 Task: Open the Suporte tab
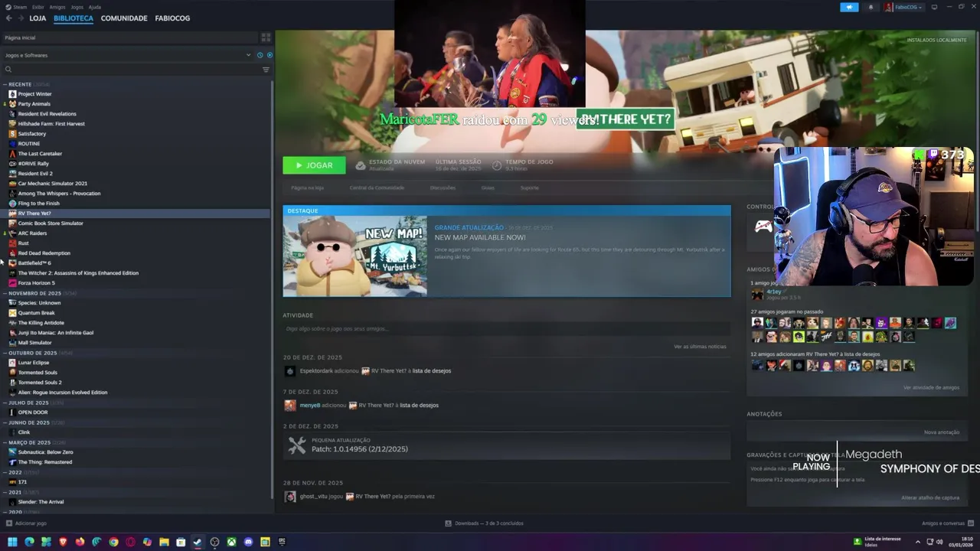(x=530, y=187)
